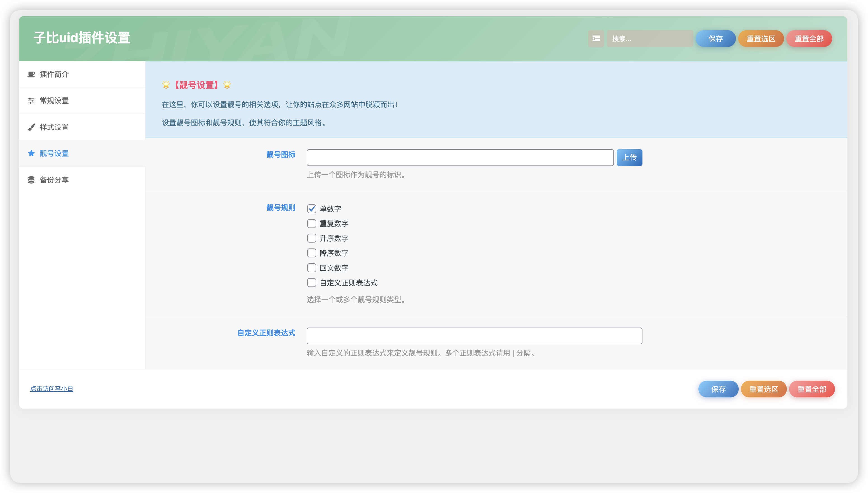Screen dimensions: 868x493
Task: Click the bottom 重置全部 button
Action: [812, 389]
